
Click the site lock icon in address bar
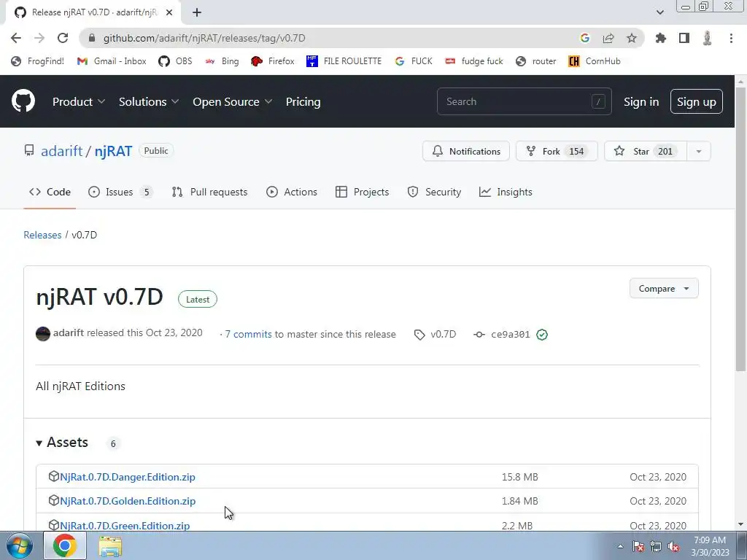[x=92, y=38]
